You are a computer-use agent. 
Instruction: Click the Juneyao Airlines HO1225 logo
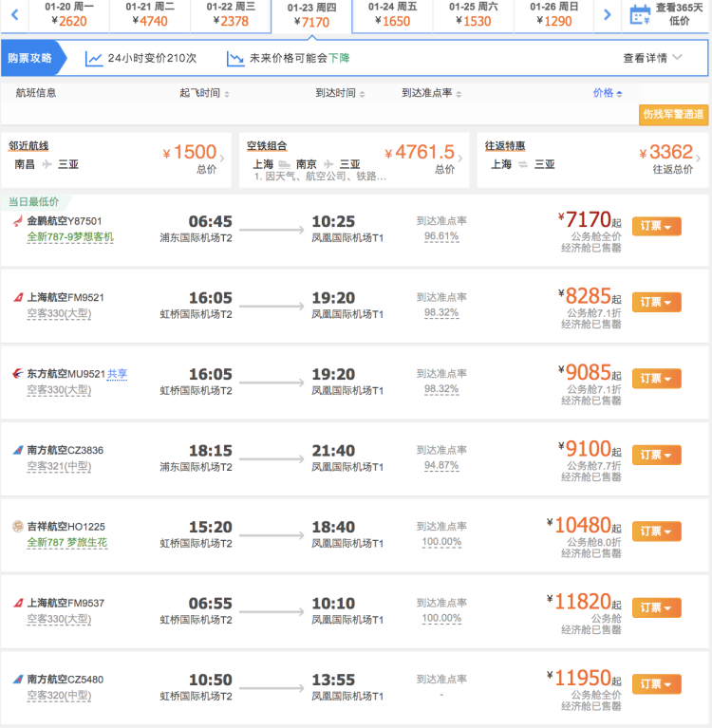(x=17, y=527)
